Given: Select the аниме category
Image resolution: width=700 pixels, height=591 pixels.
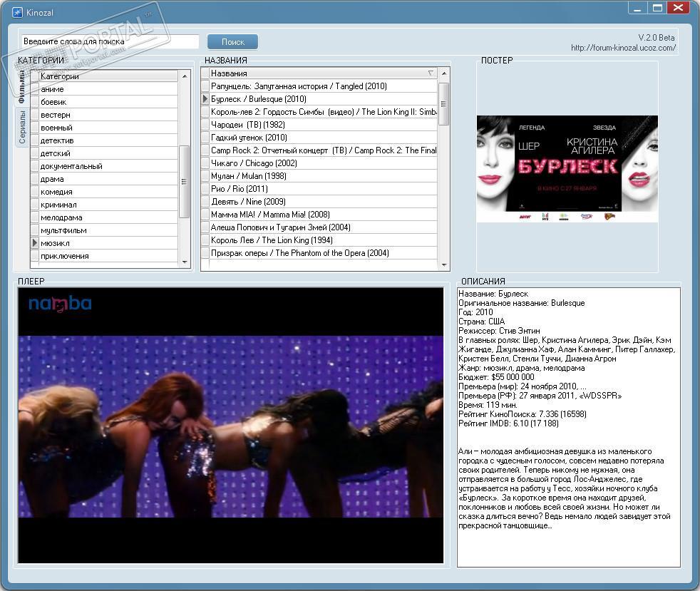Looking at the screenshot, I should [108, 89].
